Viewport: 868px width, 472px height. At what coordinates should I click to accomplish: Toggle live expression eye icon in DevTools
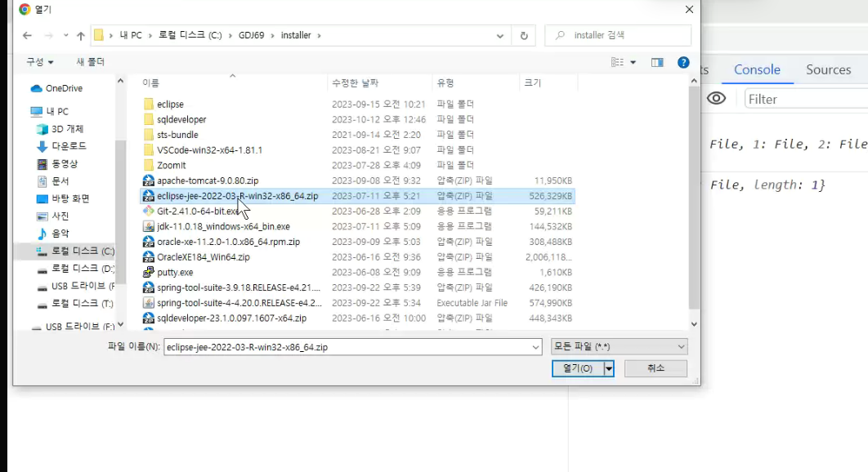pos(716,99)
